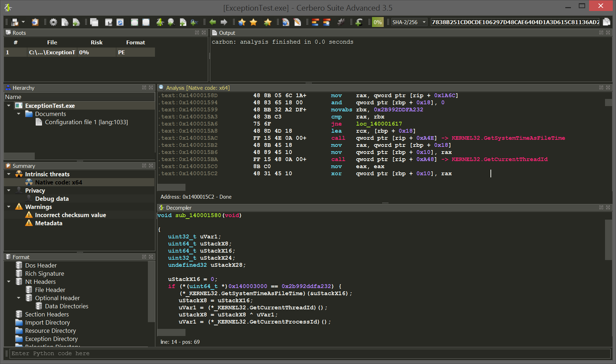Click the document with pencil icon
The height and width of the screenshot is (364, 616).
coord(297,22)
